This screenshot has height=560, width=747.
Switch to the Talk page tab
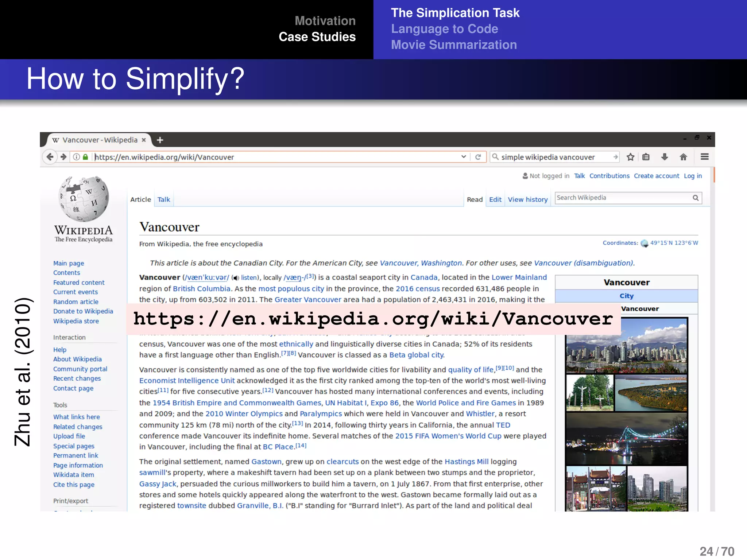(164, 199)
